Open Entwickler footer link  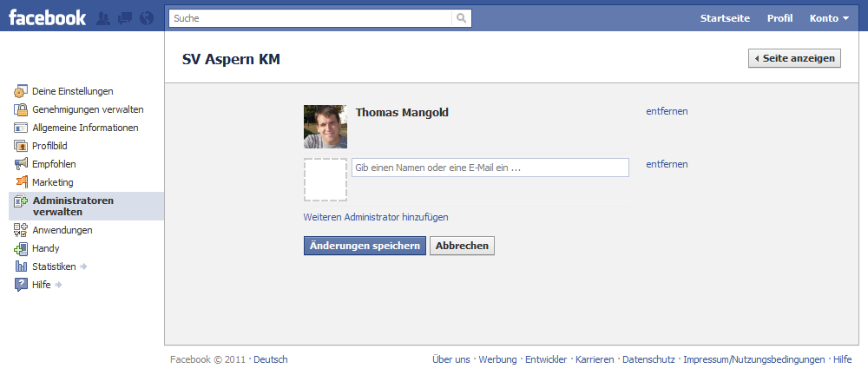pyautogui.click(x=546, y=359)
